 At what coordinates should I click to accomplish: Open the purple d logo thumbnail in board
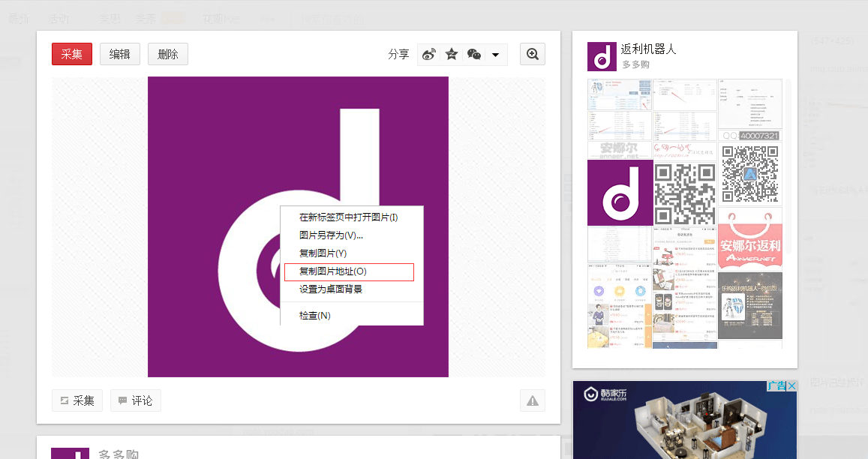(x=620, y=193)
